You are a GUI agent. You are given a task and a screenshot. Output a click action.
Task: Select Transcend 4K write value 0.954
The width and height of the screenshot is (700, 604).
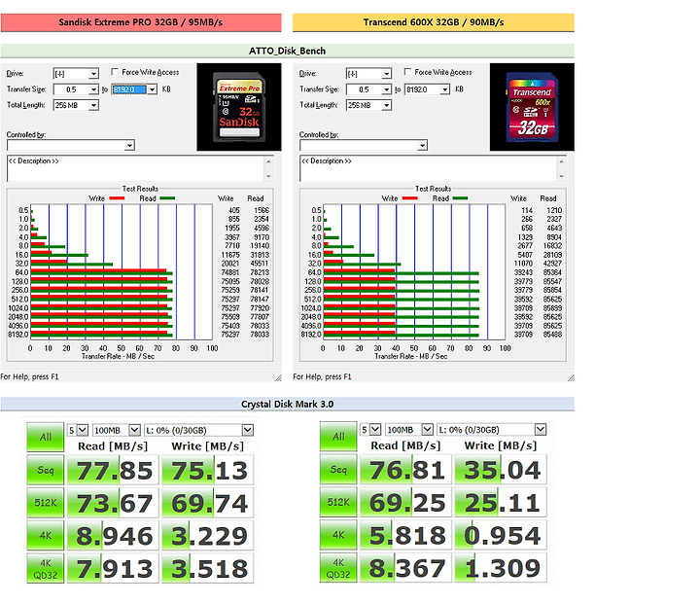point(501,535)
